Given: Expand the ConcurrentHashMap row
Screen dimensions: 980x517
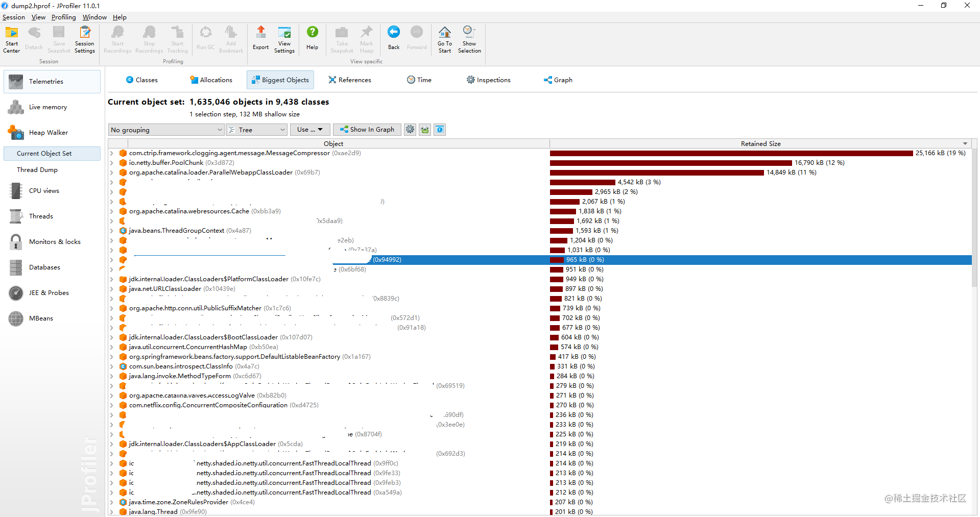Looking at the screenshot, I should [111, 347].
